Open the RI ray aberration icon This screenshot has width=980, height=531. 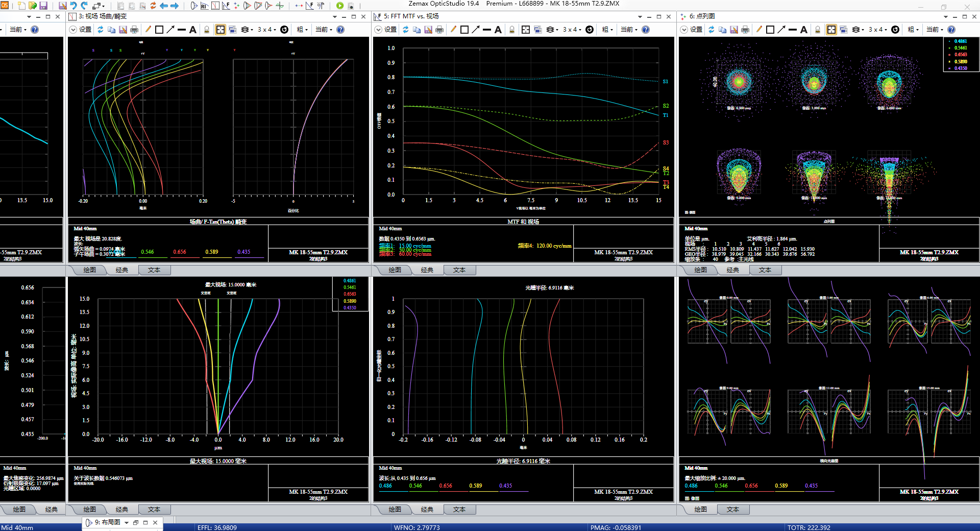(205, 6)
